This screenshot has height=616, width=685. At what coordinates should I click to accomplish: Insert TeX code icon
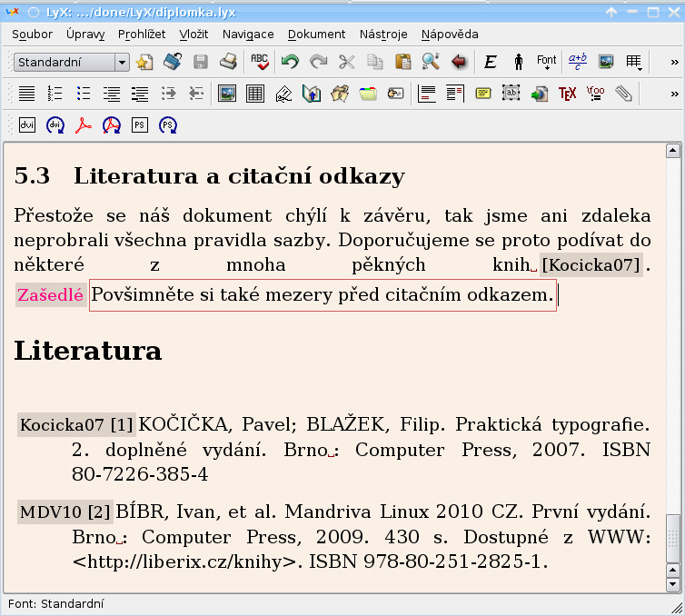(x=568, y=94)
